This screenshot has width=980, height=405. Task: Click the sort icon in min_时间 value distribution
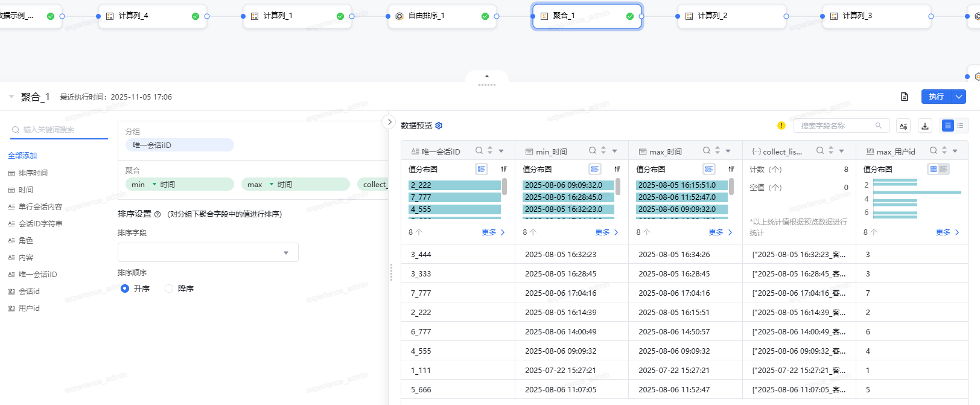617,169
